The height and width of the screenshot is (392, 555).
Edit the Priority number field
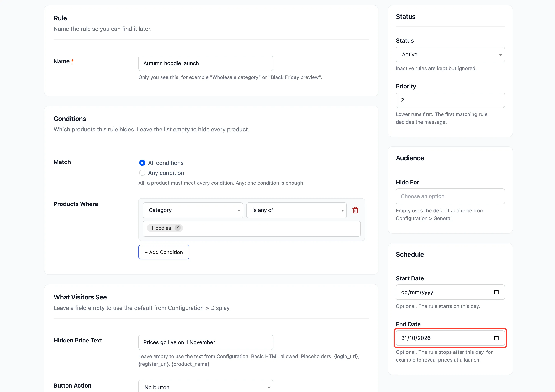[x=450, y=100]
